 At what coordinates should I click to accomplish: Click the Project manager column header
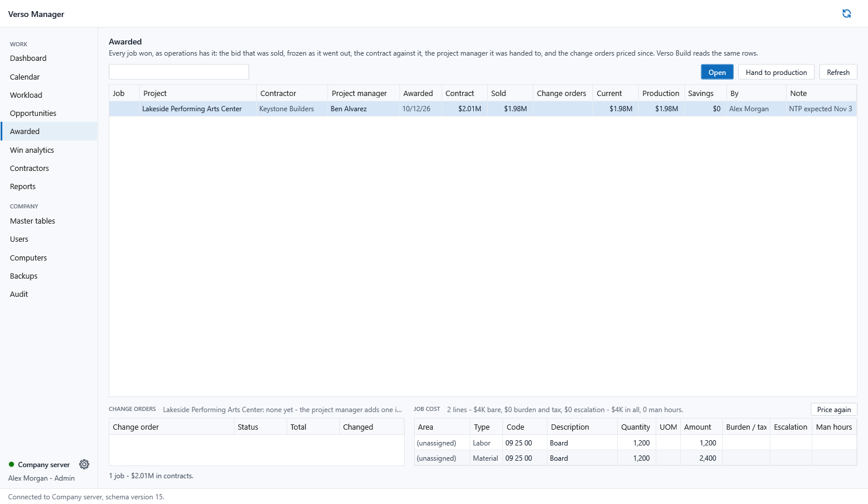(363, 93)
